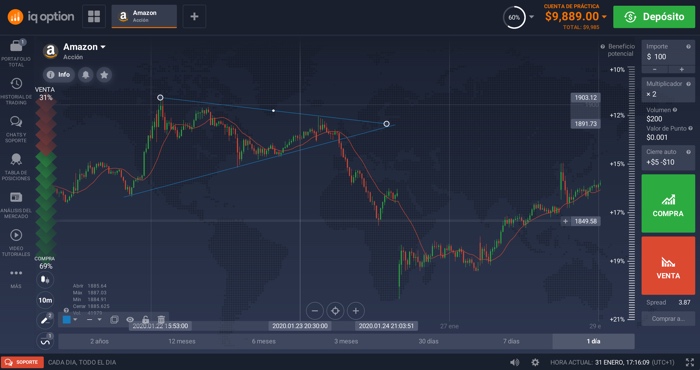Open Video Tutoriales in sidebar
The height and width of the screenshot is (370, 700).
(x=16, y=243)
